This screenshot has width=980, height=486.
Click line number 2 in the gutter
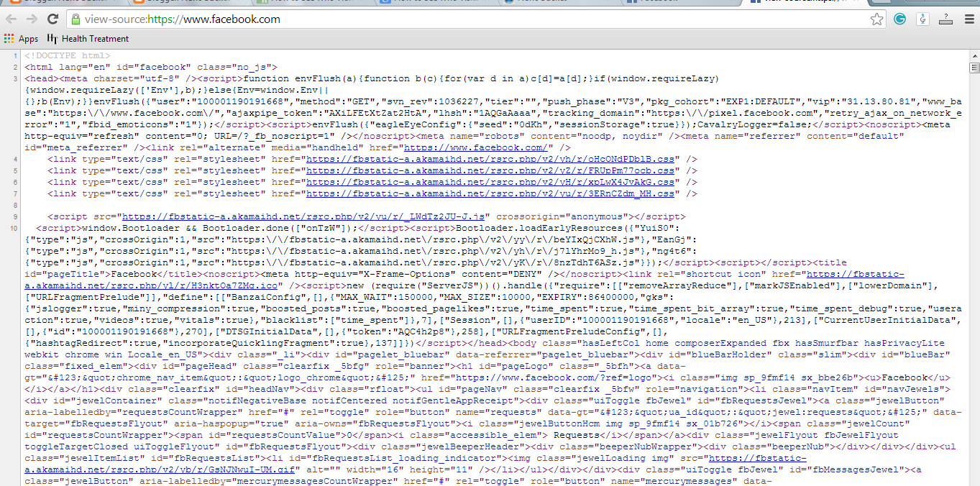(x=16, y=67)
